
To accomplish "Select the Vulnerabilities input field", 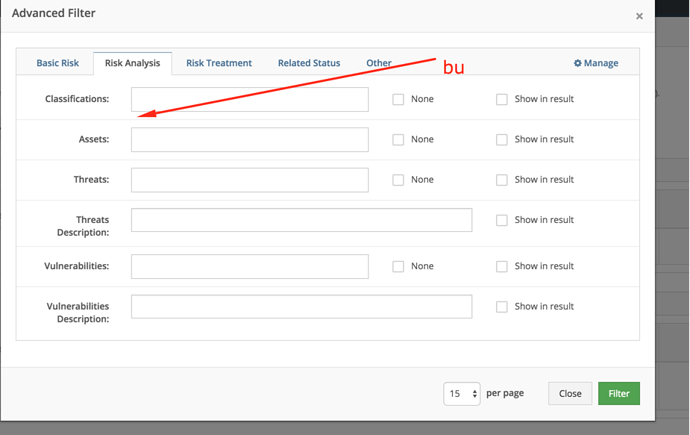I will point(250,267).
